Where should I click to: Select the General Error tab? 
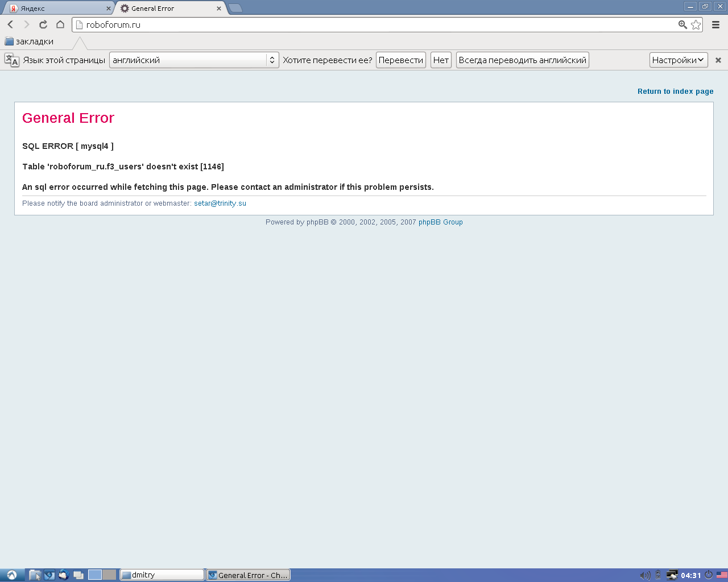(171, 9)
